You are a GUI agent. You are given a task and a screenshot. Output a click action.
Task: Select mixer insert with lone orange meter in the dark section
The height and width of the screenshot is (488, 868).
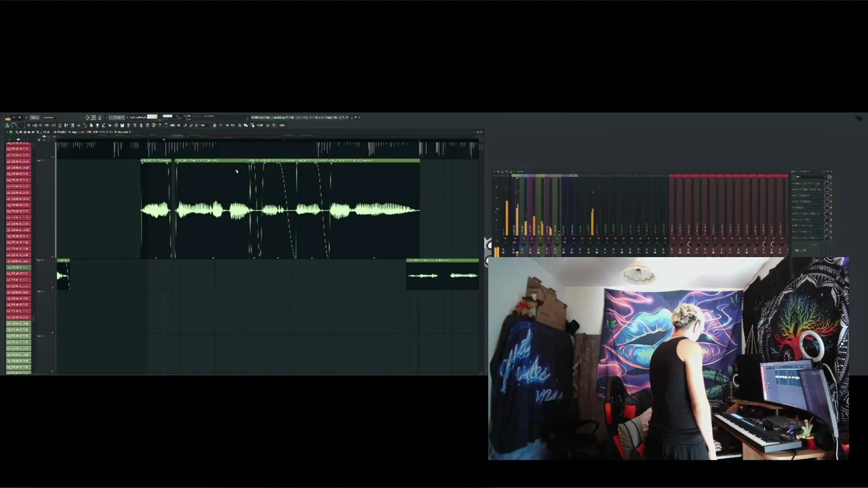coord(592,213)
